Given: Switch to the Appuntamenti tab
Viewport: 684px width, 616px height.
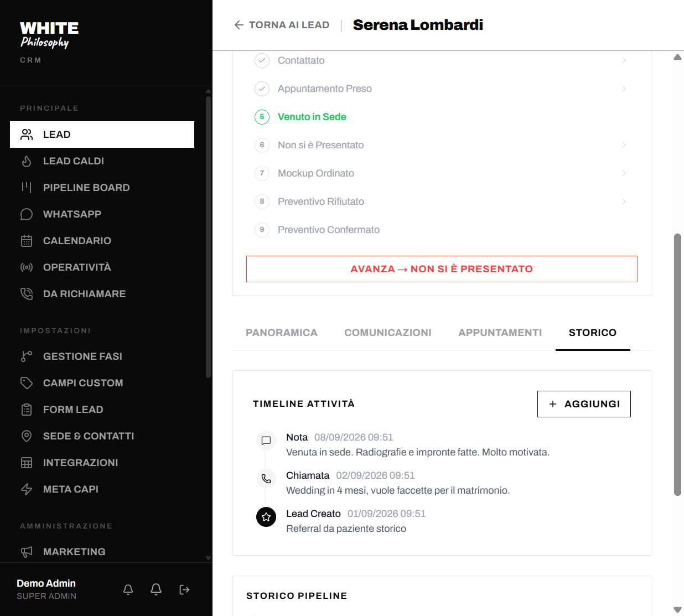Looking at the screenshot, I should 500,333.
